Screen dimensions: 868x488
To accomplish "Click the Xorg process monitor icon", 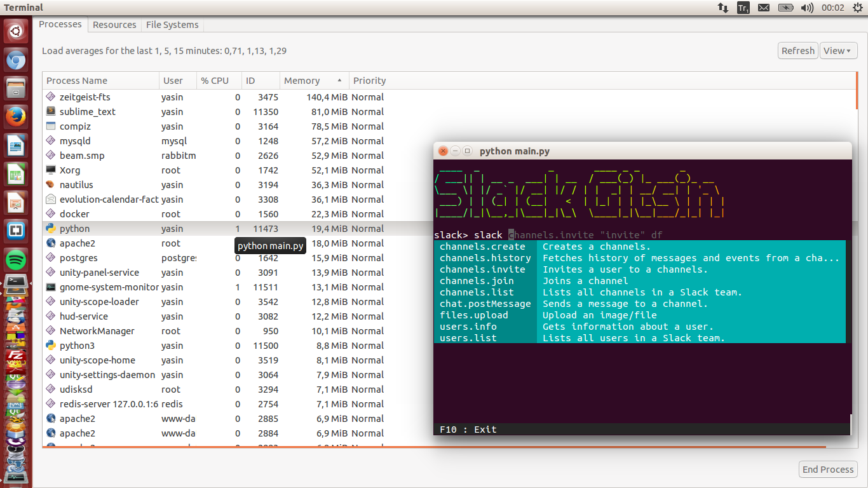I will (51, 170).
